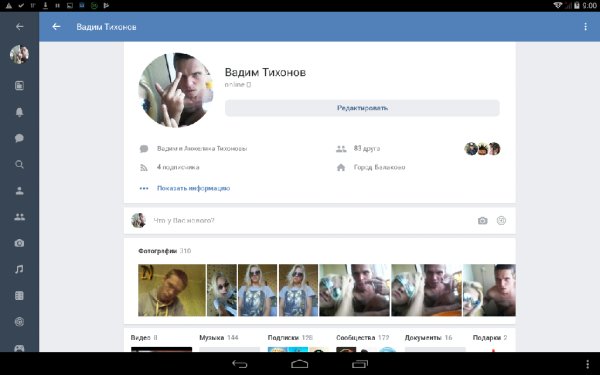Open first photo of man in hoodie
The image size is (600, 375).
[172, 290]
